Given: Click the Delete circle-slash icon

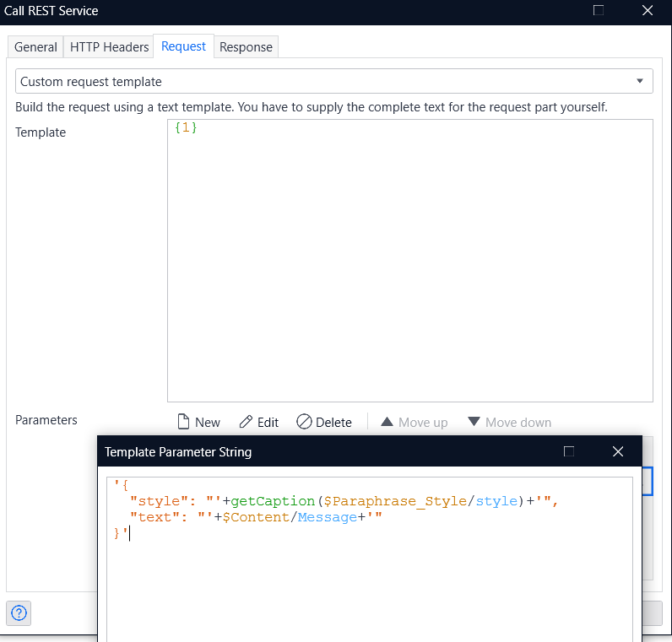Looking at the screenshot, I should pyautogui.click(x=304, y=422).
